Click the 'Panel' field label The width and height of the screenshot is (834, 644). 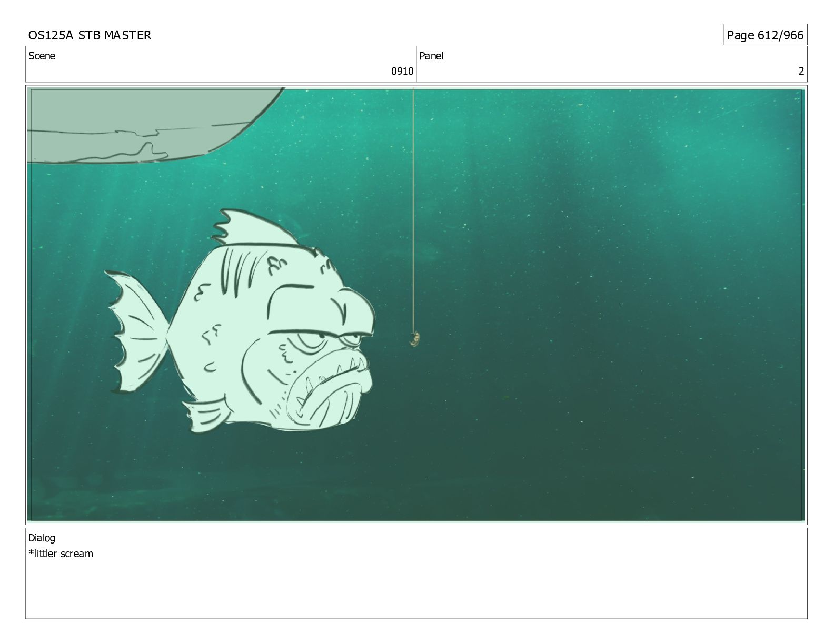(x=431, y=56)
